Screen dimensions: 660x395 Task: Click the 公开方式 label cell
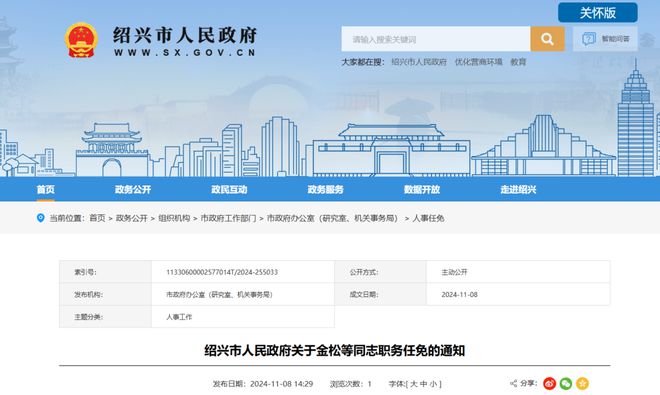[x=381, y=272]
